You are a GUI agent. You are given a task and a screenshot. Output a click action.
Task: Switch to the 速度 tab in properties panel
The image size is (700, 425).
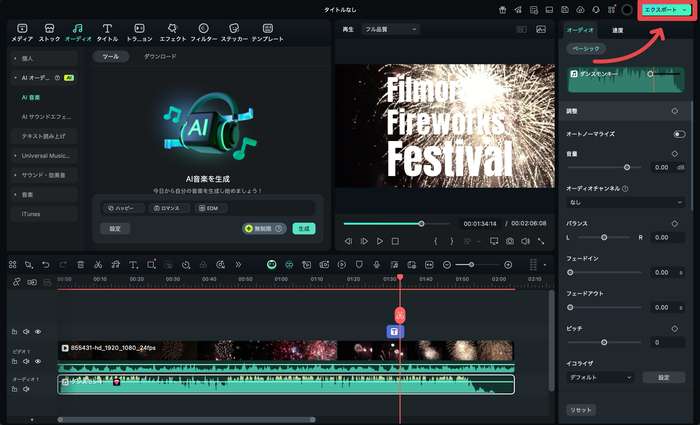click(617, 30)
